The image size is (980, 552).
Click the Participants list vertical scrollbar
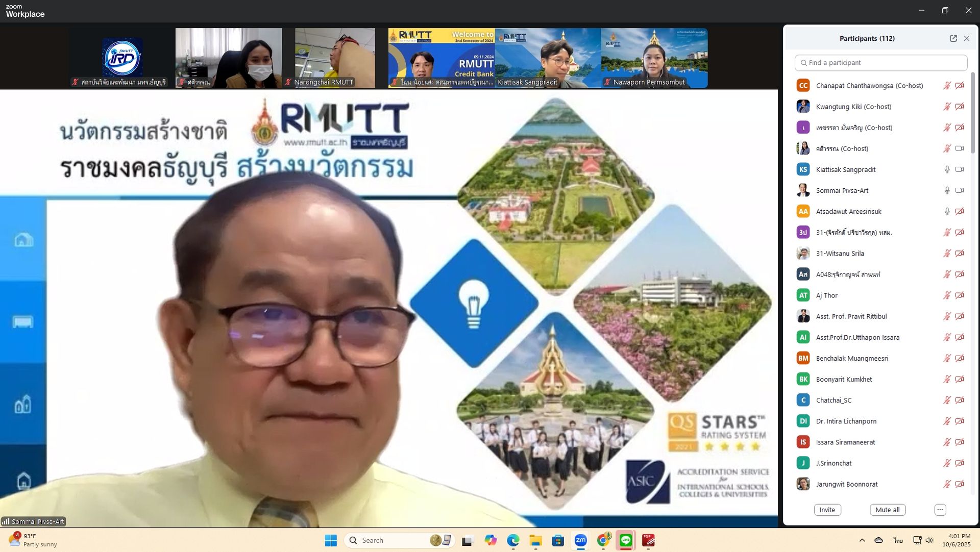(973, 112)
